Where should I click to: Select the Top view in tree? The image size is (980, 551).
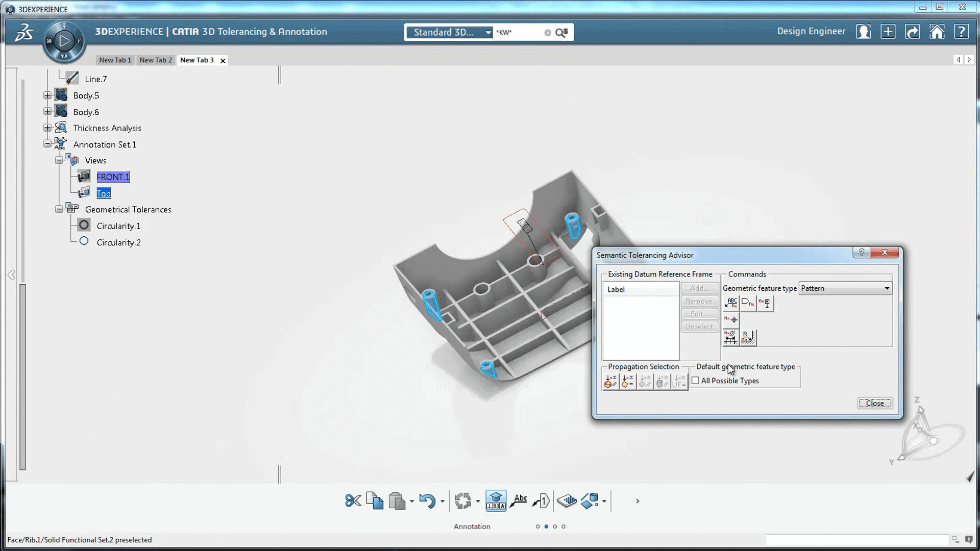click(x=104, y=193)
